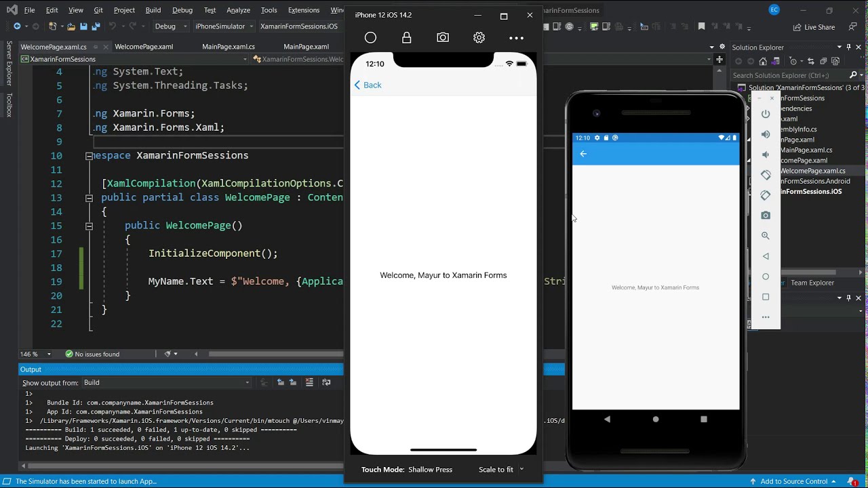Viewport: 868px width, 488px height.
Task: Open the Git menu
Action: click(98, 10)
